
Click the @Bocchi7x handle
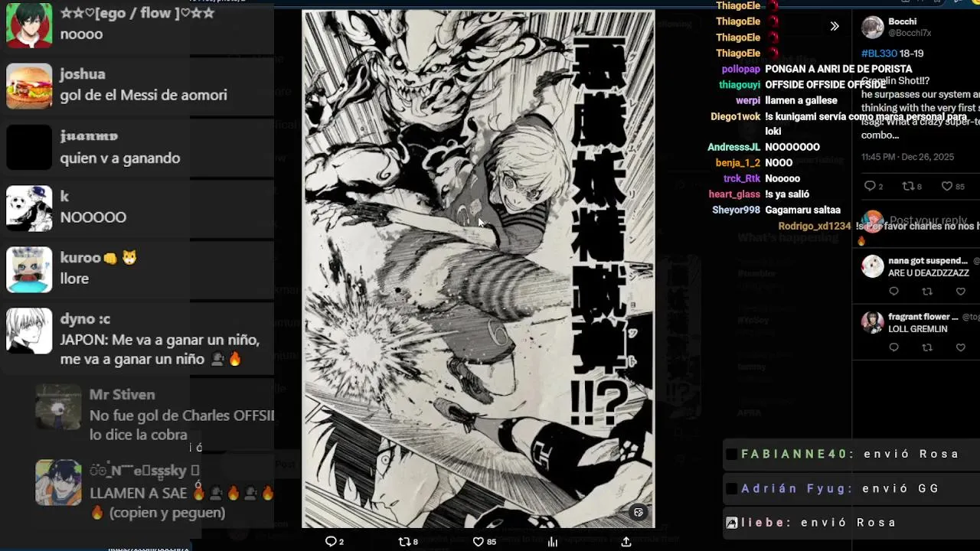[x=910, y=33]
